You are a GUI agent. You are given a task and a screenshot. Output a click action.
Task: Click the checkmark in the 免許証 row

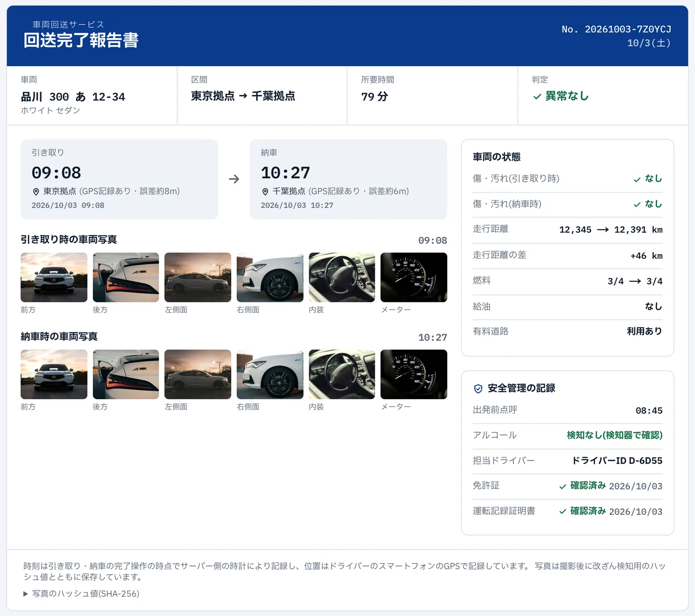click(562, 486)
